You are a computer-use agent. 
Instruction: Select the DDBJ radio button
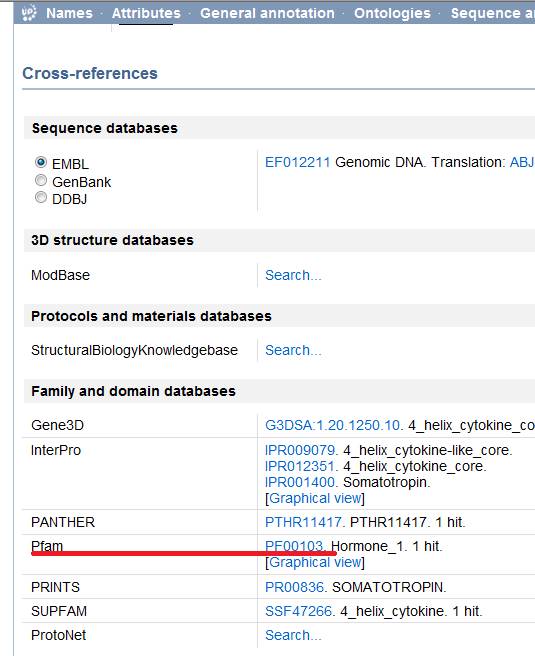(41, 197)
